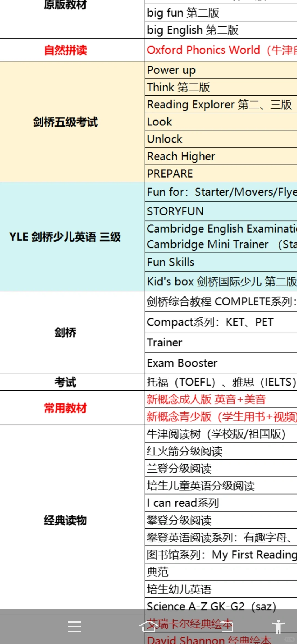
Task: Click the '培生儿童英语分级阅读' row
Action: (221, 486)
